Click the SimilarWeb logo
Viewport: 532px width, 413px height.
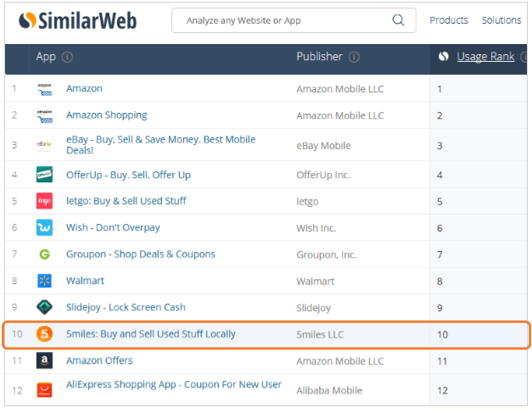(x=78, y=20)
